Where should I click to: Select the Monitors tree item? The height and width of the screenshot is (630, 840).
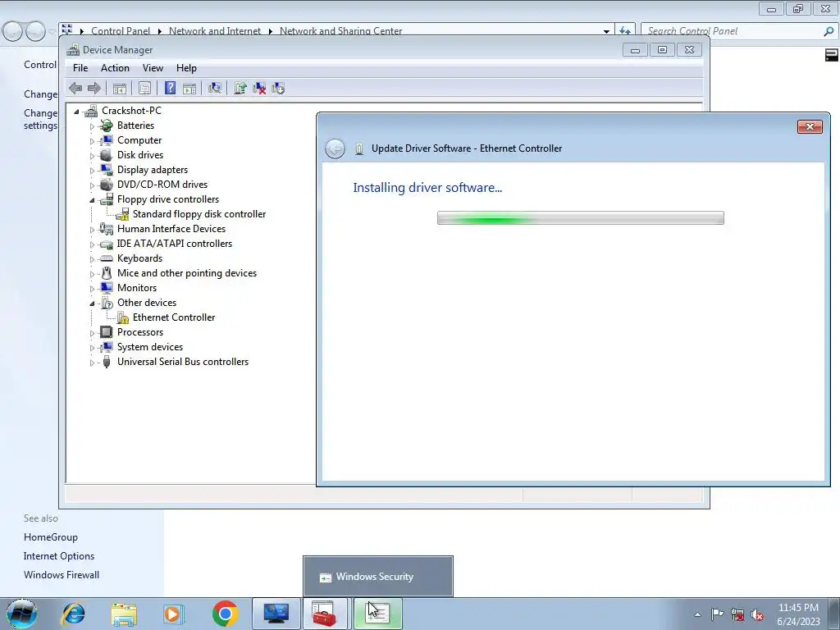(x=137, y=288)
